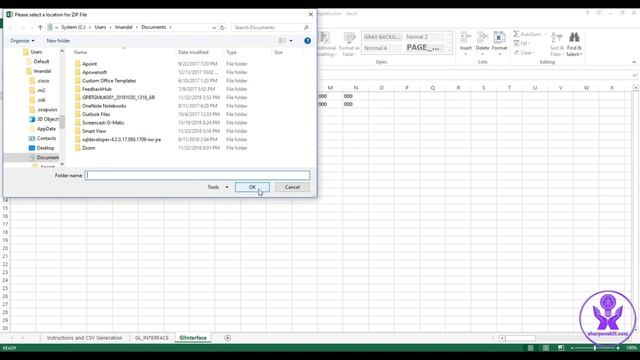The height and width of the screenshot is (360, 640).
Task: Select the Outlook Files folder
Action: point(96,114)
